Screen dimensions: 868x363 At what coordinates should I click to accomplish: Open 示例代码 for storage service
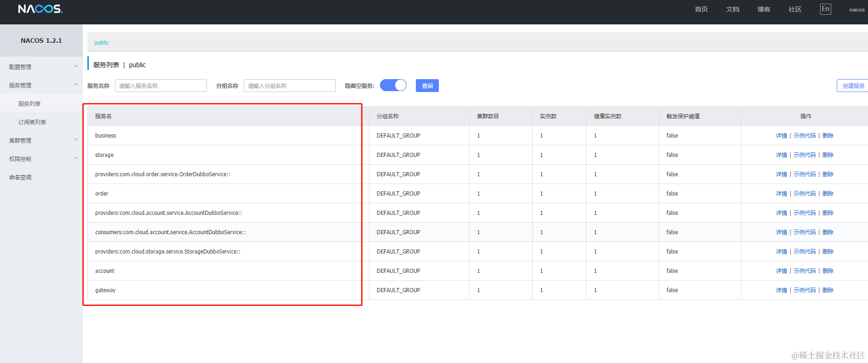[x=805, y=155]
